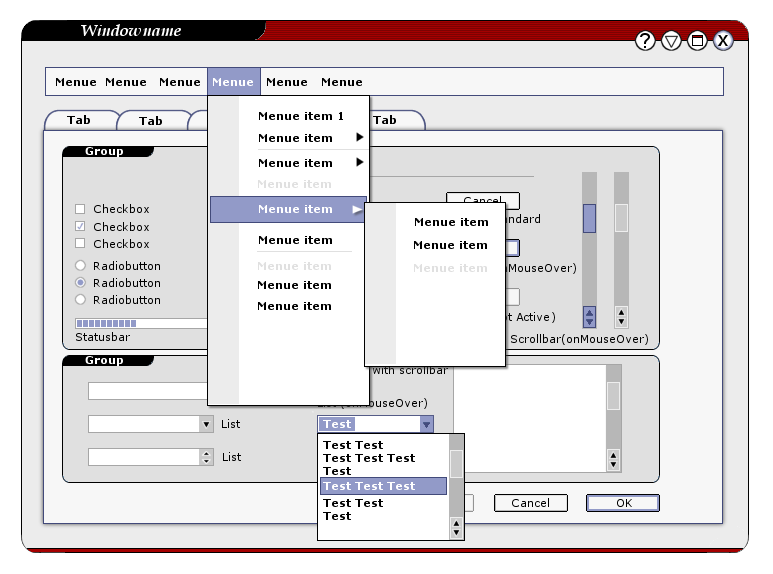Click the arrow buttons of the gray scrollbar in the top group
The height and width of the screenshot is (574, 773).
point(621,317)
